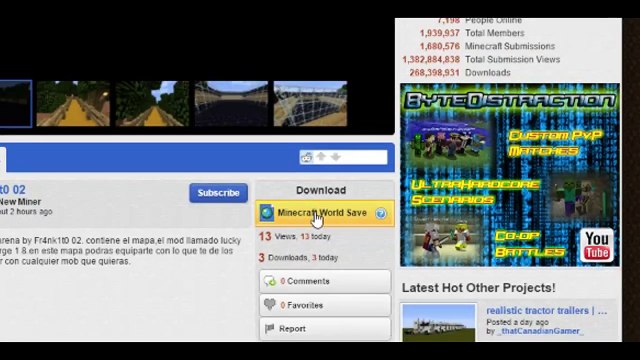640x360 pixels.
Task: Visit _thatCanadianGamer_ profile link
Action: click(x=540, y=331)
